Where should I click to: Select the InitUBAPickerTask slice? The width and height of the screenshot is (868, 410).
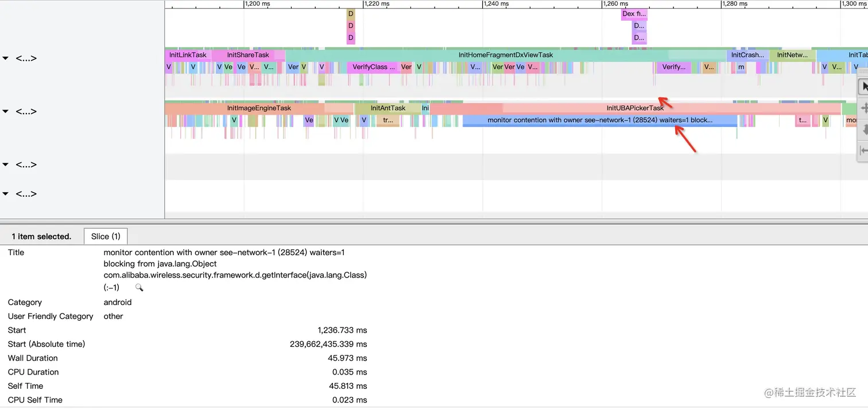[x=635, y=108]
